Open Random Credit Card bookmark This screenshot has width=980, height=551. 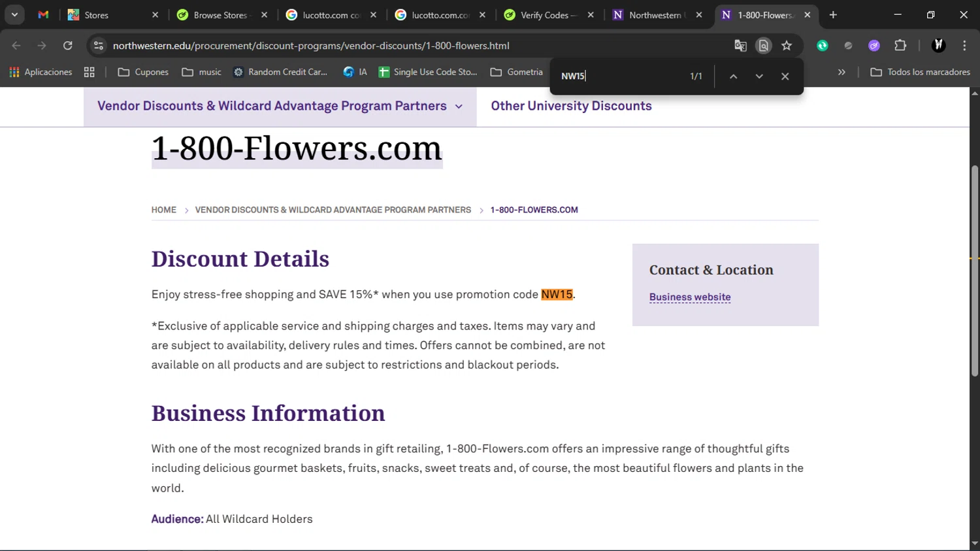280,72
